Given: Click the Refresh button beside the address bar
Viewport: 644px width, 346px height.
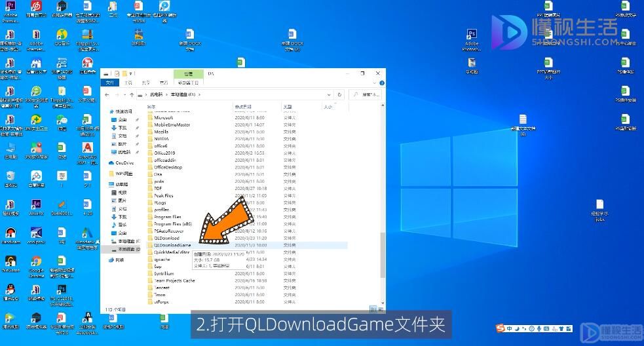Looking at the screenshot, I should click(339, 94).
